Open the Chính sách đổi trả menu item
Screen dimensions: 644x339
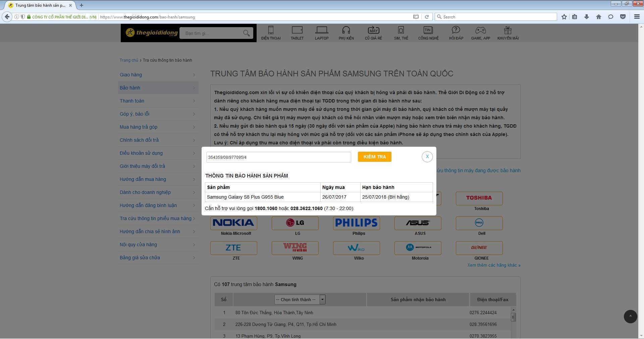point(139,140)
